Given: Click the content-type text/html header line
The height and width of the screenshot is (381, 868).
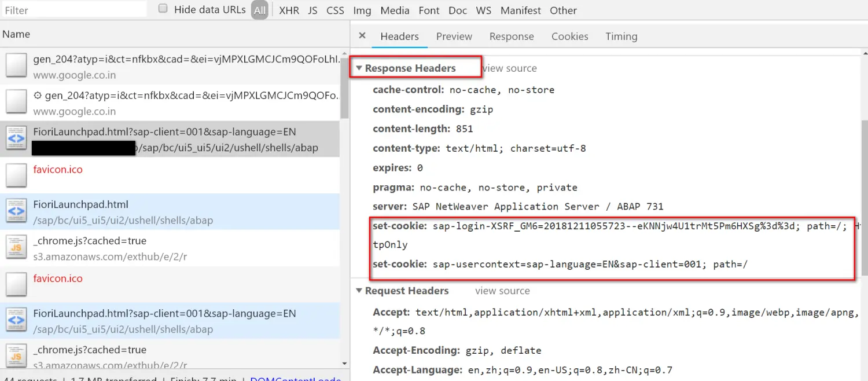Looking at the screenshot, I should pos(479,148).
